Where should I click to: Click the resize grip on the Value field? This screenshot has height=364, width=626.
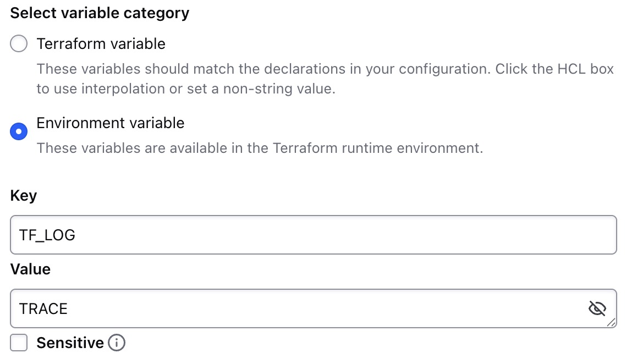pyautogui.click(x=612, y=324)
